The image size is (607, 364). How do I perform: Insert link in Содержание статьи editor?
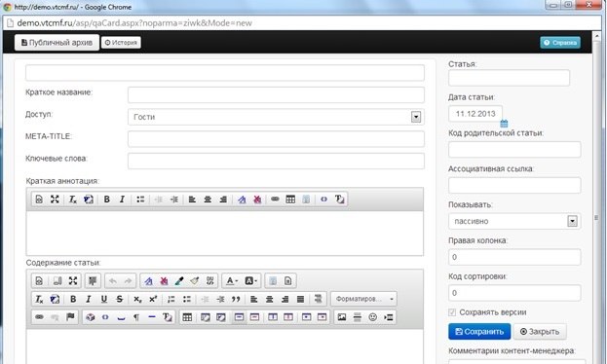[39, 317]
